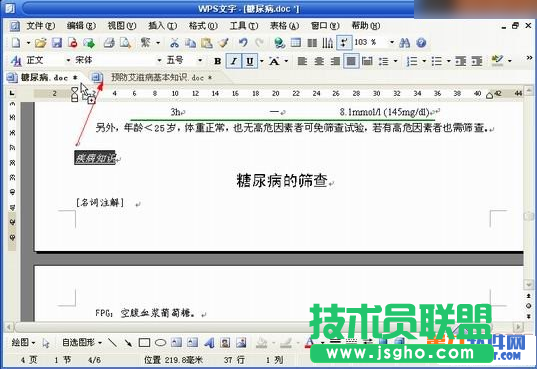Image resolution: width=537 pixels, height=369 pixels.
Task: Select the Arrow drawing tool
Action: (128, 342)
